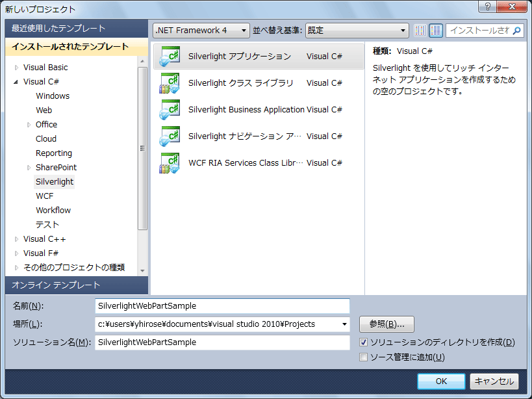Pick the Silverlight ナビゲーション template icon
This screenshot has width=532, height=399.
(170, 136)
